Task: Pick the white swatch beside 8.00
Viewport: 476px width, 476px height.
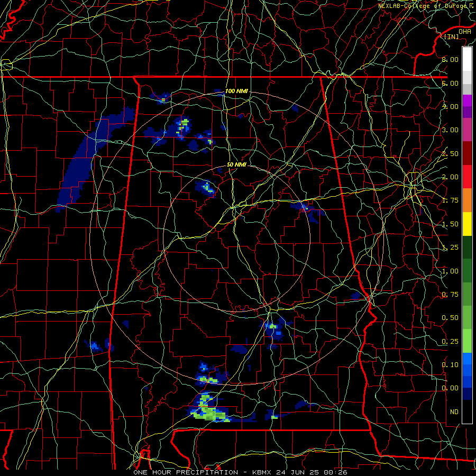Action: pyautogui.click(x=467, y=59)
